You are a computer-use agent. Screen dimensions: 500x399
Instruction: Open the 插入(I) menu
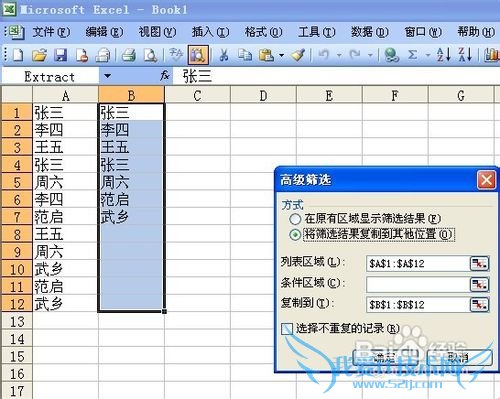point(210,32)
